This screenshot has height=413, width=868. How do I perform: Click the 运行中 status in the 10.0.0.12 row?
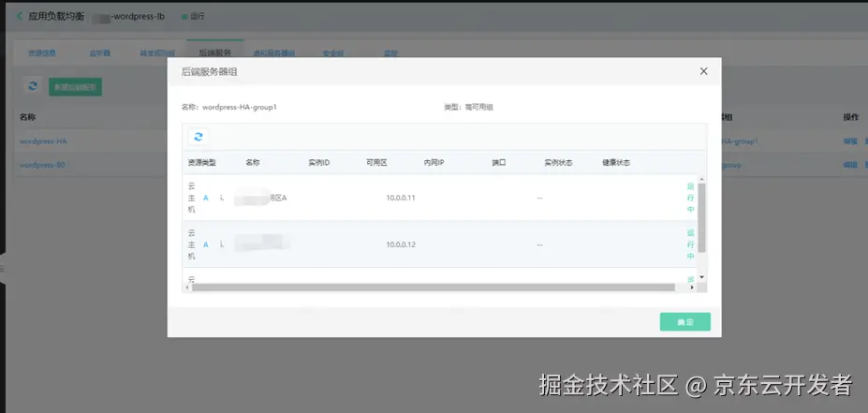[x=690, y=244]
